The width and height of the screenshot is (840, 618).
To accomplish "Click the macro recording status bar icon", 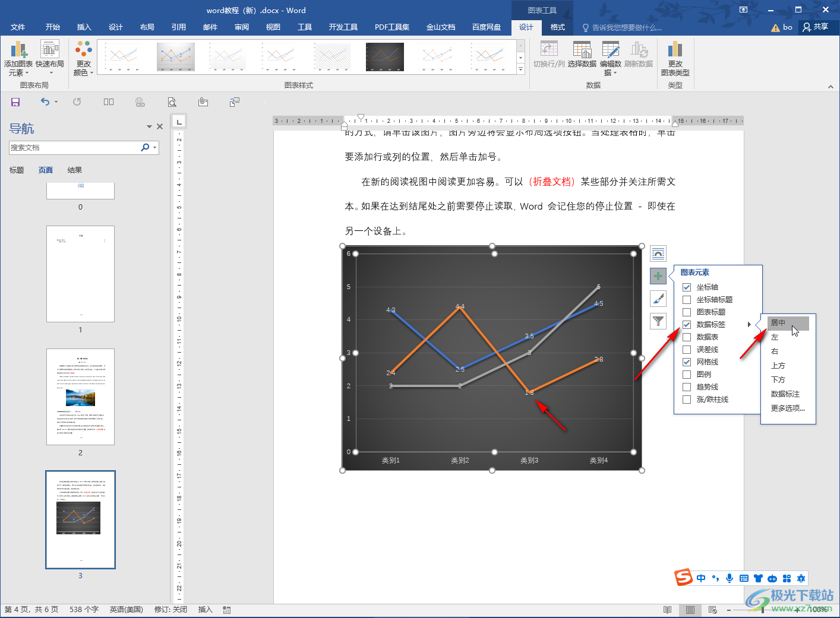I will (226, 610).
